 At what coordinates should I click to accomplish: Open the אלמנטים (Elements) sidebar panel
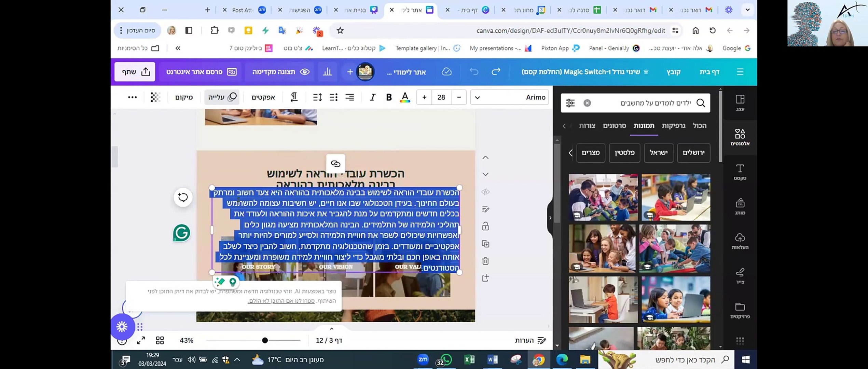(x=740, y=137)
